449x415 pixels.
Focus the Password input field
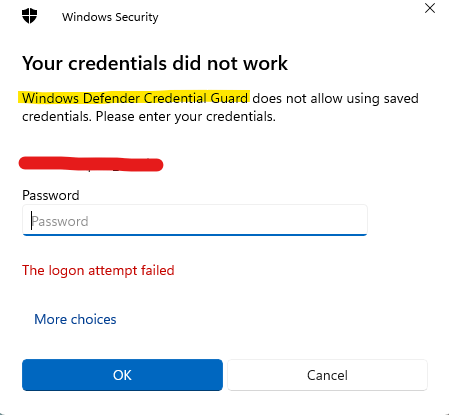click(x=195, y=220)
